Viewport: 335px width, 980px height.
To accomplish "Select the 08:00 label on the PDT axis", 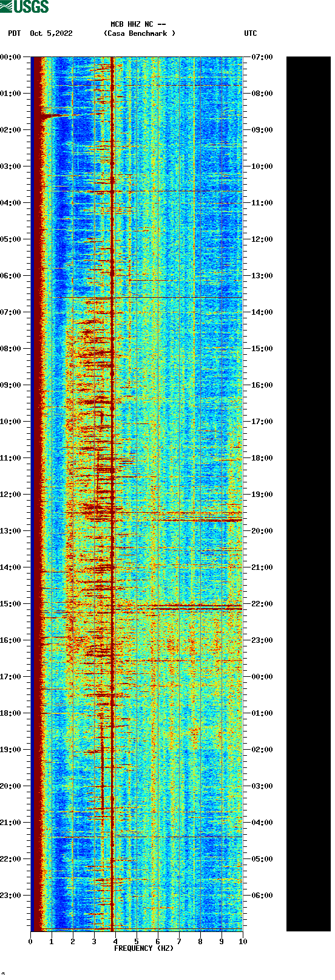I will coord(10,349).
